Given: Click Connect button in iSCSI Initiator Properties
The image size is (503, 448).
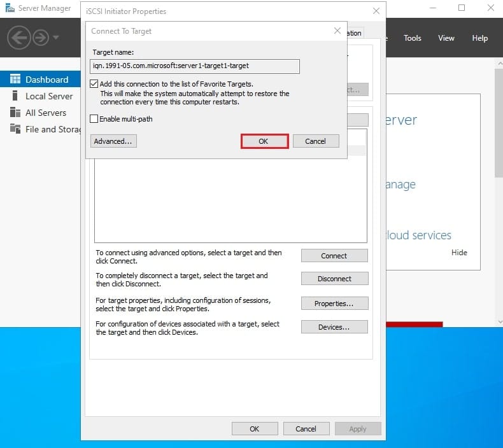Looking at the screenshot, I should tap(334, 256).
